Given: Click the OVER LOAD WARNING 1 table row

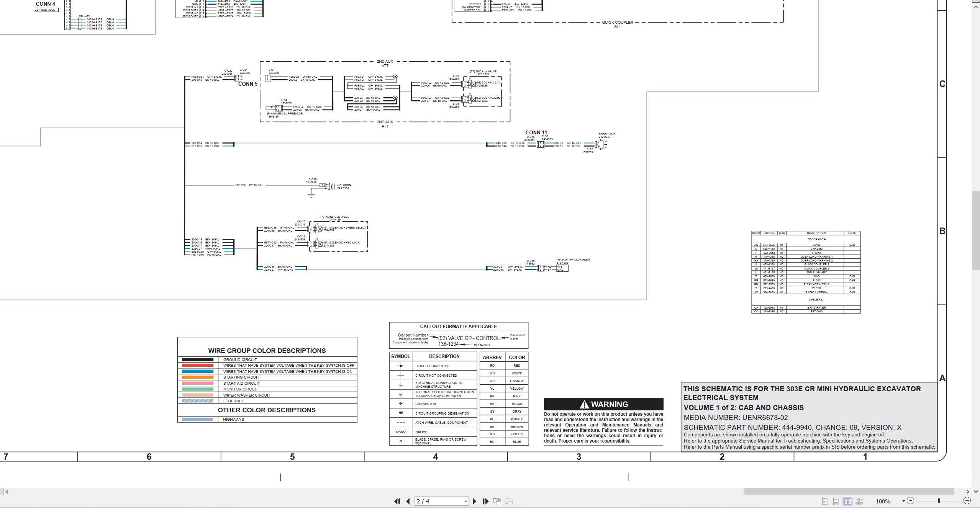Looking at the screenshot, I should tap(806, 256).
